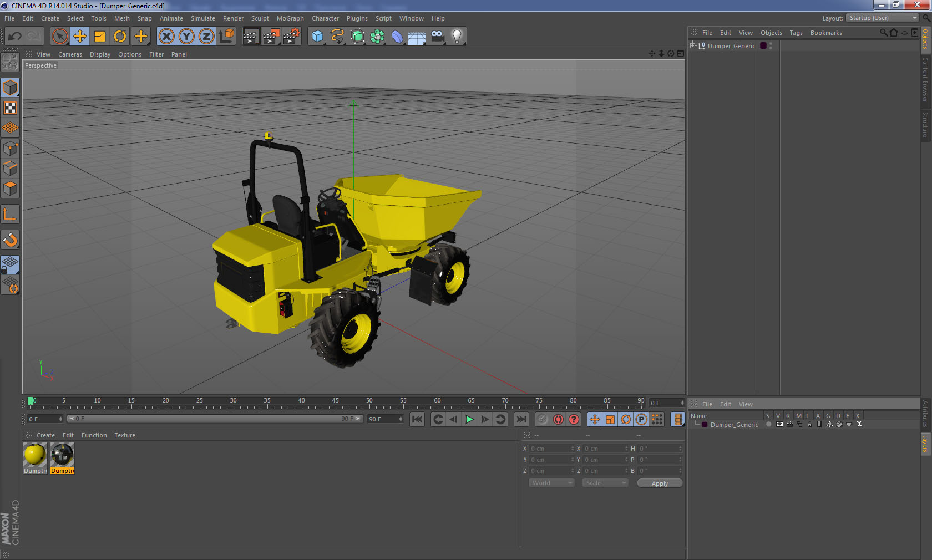Open the Sculpt menu
This screenshot has width=932, height=560.
point(260,18)
